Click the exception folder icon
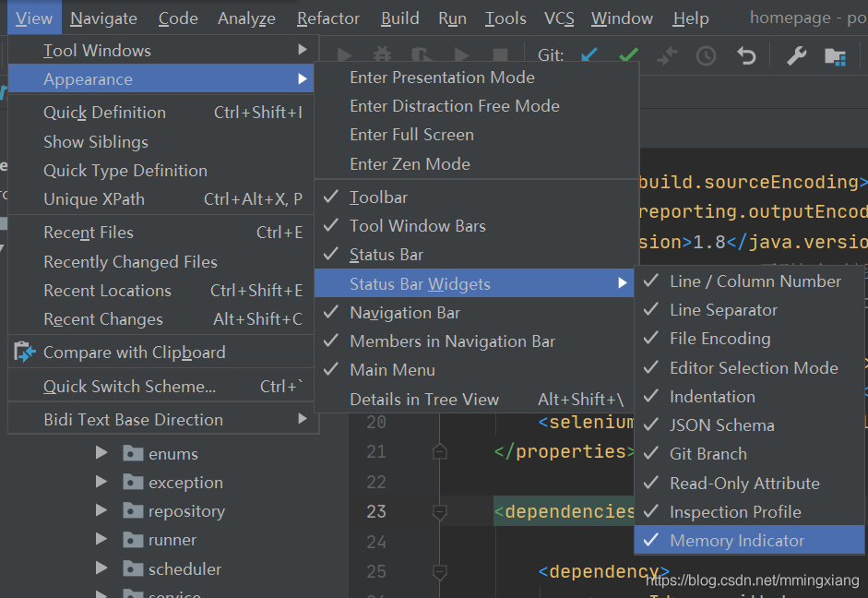 coord(133,482)
